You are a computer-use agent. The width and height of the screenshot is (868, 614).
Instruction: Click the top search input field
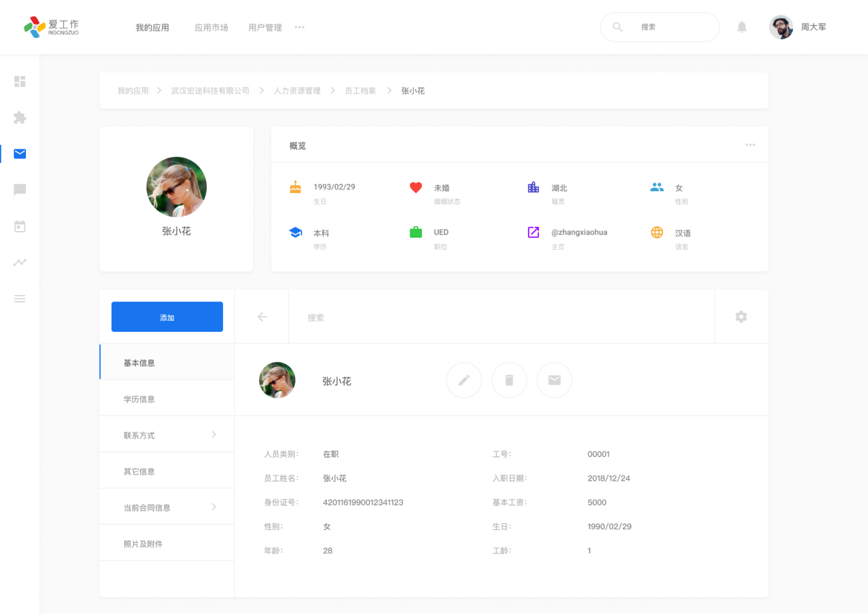(x=668, y=27)
